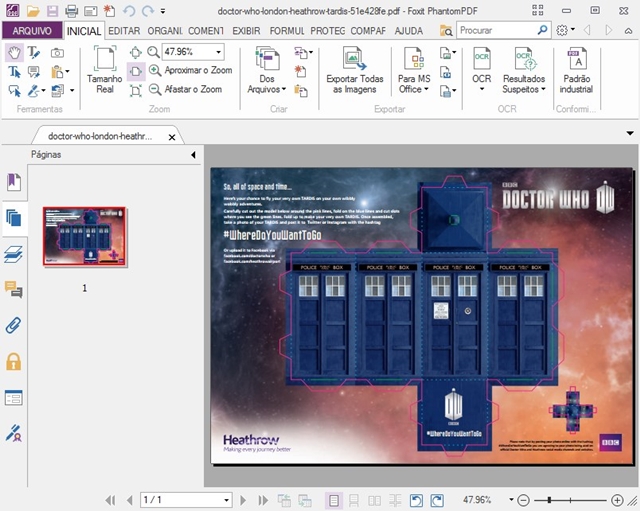The image size is (640, 511).
Task: Open the settings gear dropdown
Action: click(566, 30)
